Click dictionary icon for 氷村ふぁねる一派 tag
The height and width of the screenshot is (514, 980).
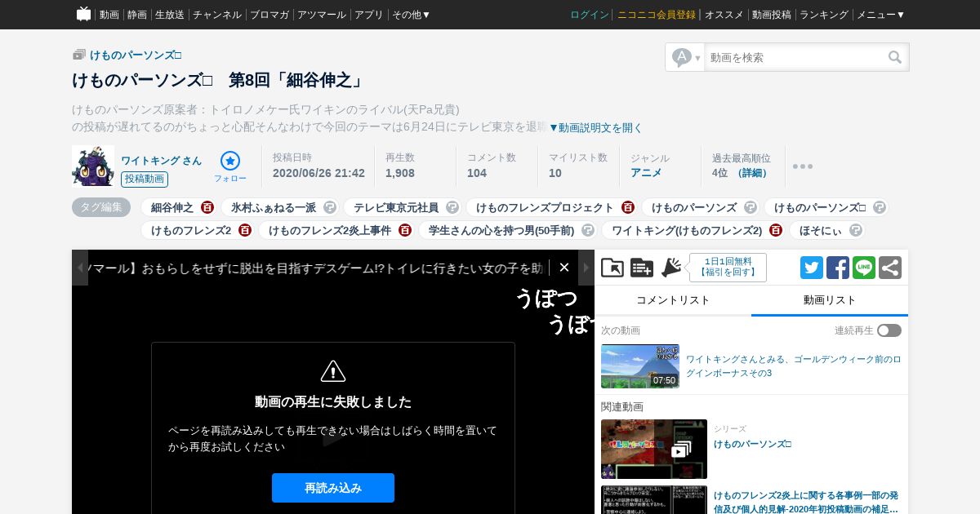(330, 207)
